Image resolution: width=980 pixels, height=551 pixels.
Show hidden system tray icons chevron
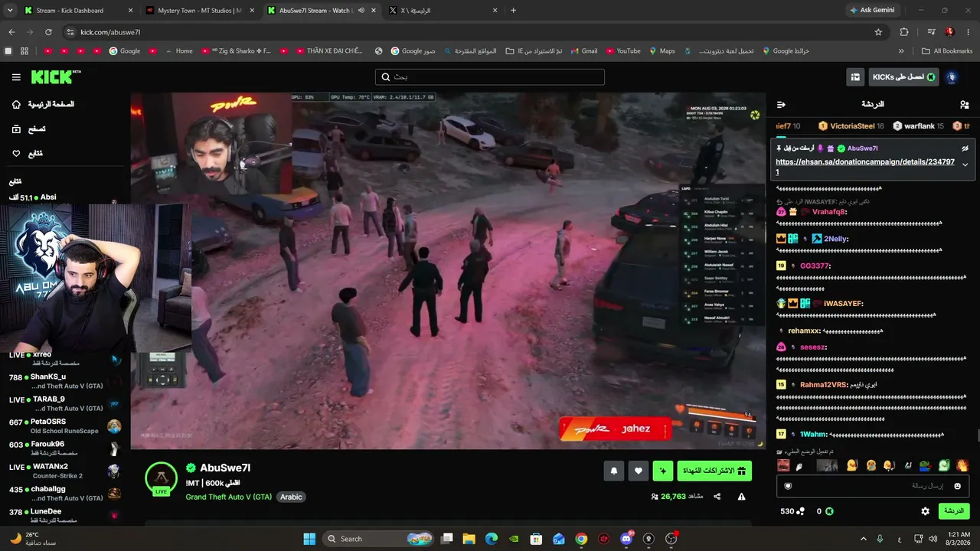coord(864,539)
